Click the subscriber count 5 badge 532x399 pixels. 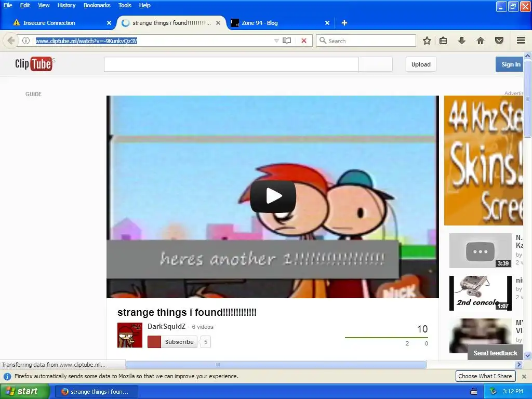coord(206,342)
